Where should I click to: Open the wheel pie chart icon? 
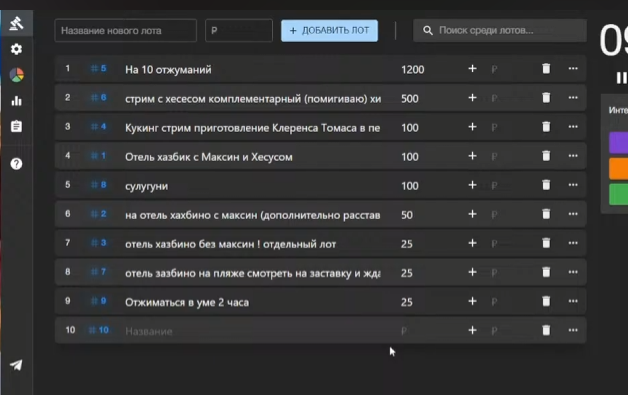tap(16, 75)
